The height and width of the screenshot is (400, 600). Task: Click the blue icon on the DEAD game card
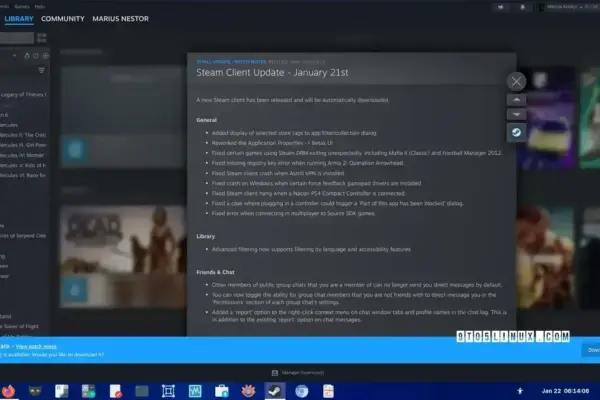[75, 290]
